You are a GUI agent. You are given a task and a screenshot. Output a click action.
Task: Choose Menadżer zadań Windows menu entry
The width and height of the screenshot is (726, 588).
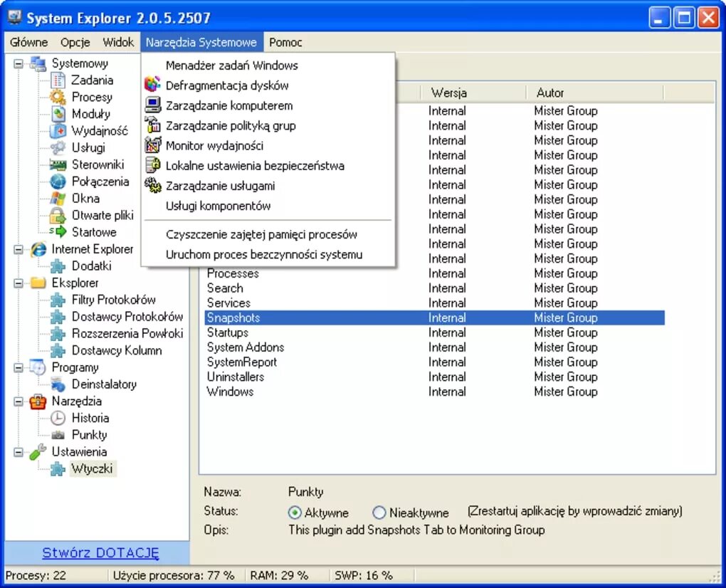(x=268, y=65)
